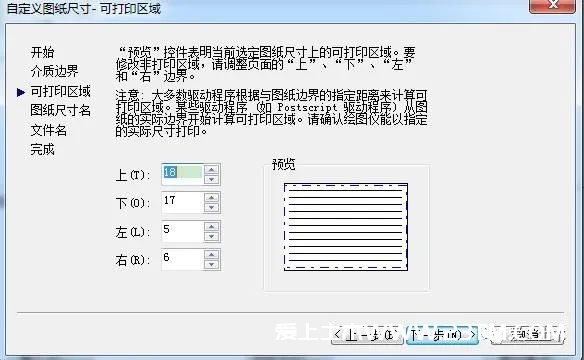Increase the 左(L) margin value
Screen dimensions: 584x360
[212, 226]
